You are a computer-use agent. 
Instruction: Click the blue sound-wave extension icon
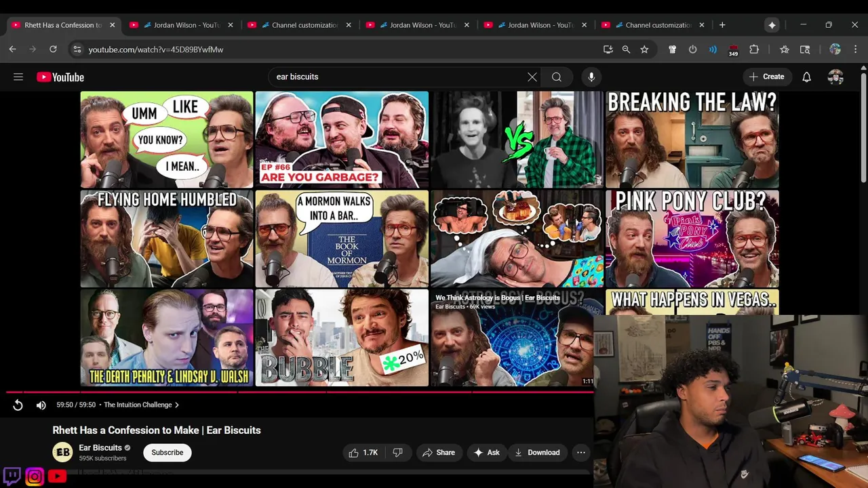[x=713, y=49]
